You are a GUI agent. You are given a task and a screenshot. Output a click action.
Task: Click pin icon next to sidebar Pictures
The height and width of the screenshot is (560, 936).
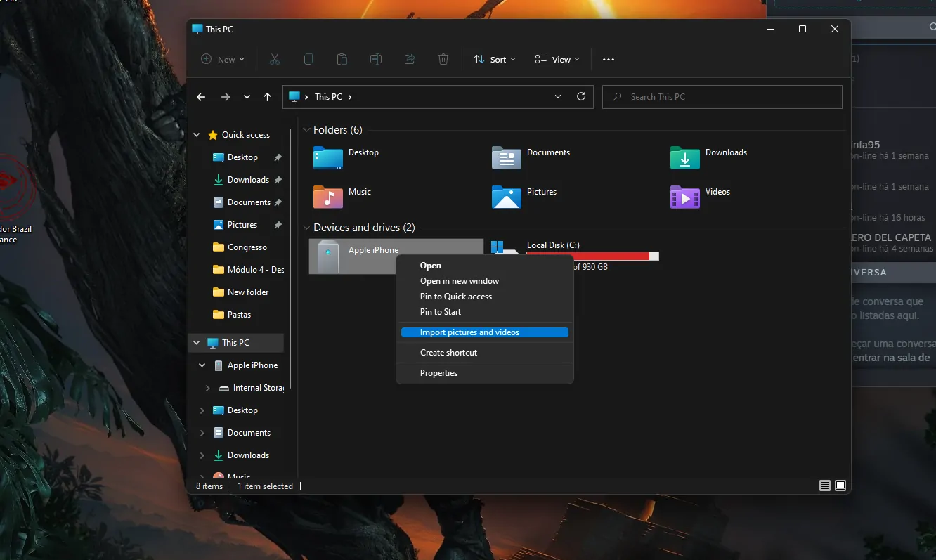click(278, 225)
